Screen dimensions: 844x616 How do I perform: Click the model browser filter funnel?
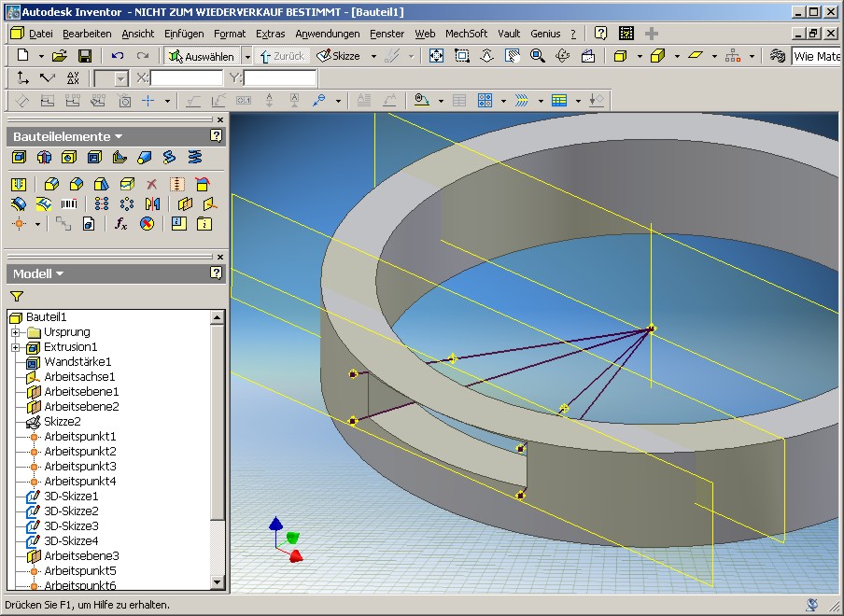pos(17,296)
